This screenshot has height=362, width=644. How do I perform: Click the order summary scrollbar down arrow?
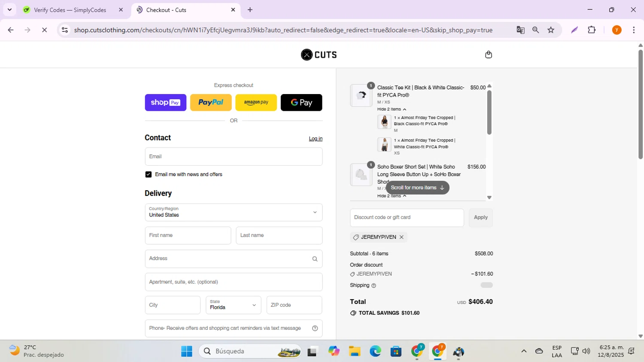(x=489, y=198)
